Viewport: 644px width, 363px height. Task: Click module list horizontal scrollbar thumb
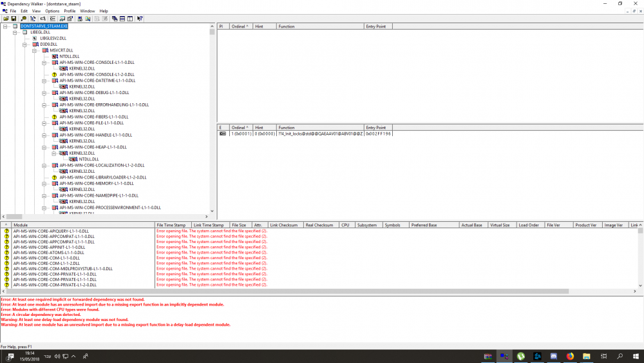(287, 291)
